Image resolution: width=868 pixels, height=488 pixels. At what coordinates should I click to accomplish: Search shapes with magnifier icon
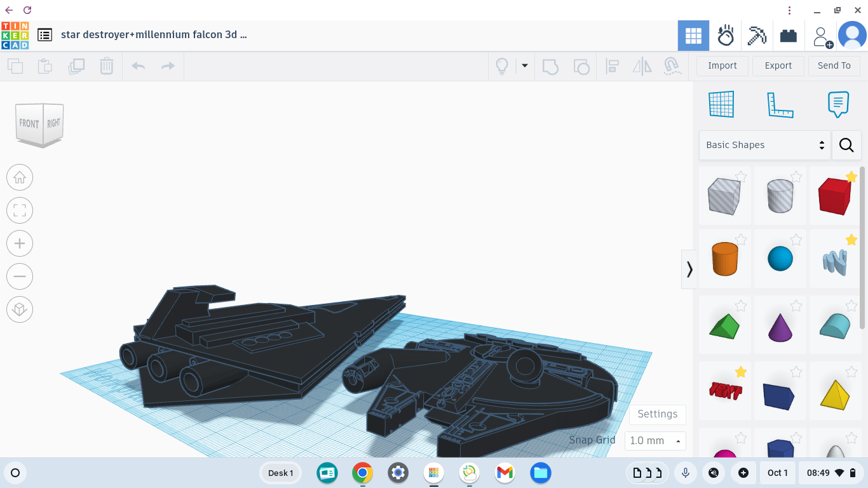tap(846, 145)
